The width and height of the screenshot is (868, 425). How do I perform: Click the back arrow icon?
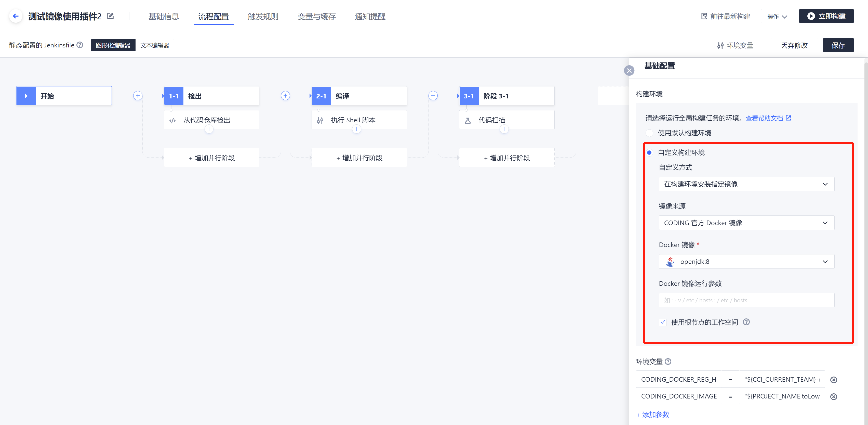click(x=16, y=16)
